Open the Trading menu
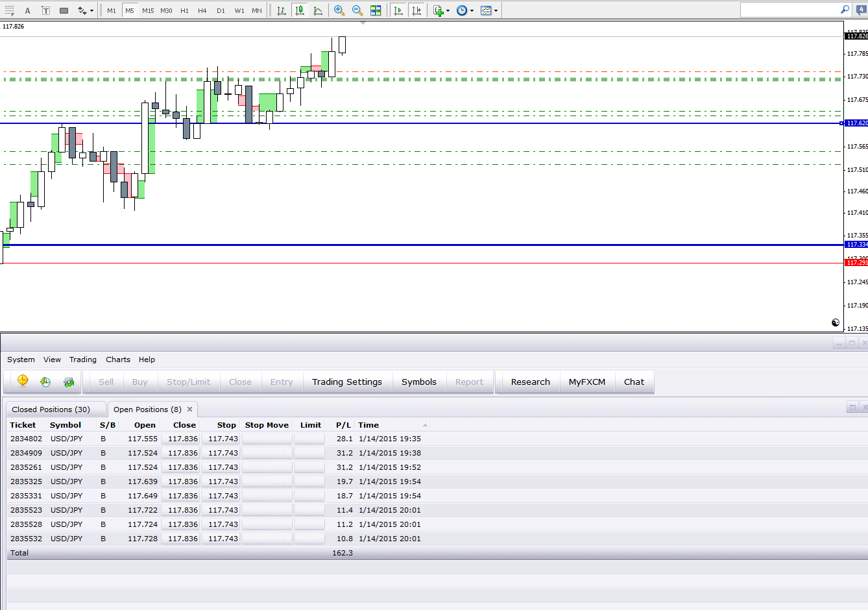 point(83,360)
